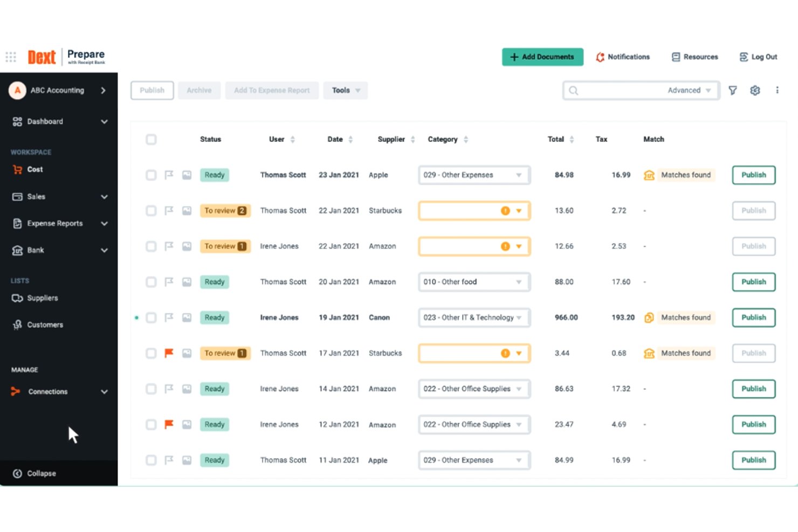Expand the Dashboard sidebar section
This screenshot has height=532, width=798.
pyautogui.click(x=104, y=122)
